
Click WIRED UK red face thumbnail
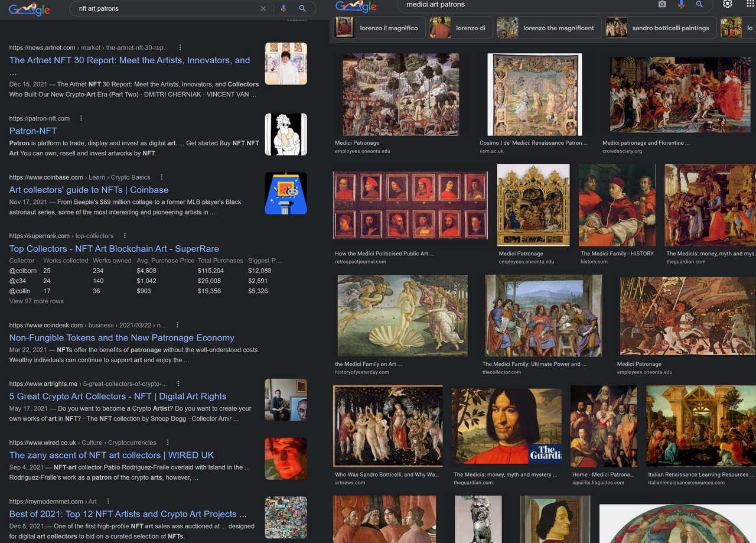pos(286,459)
